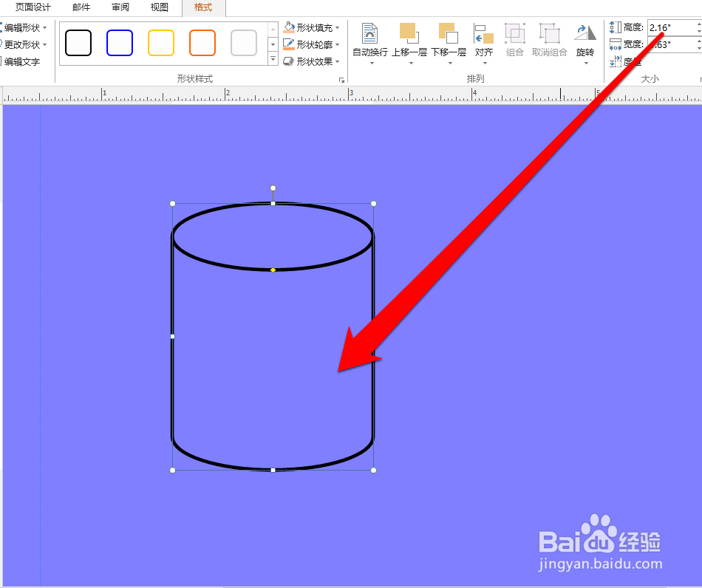
Task: Open the 形状样式 dialog launcher
Action: [x=341, y=80]
